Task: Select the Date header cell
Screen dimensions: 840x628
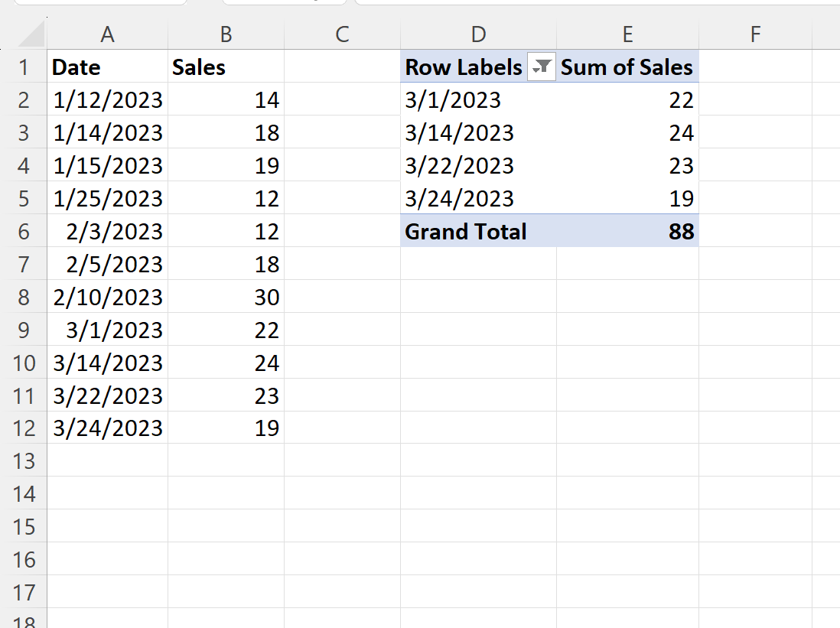Action: click(107, 67)
